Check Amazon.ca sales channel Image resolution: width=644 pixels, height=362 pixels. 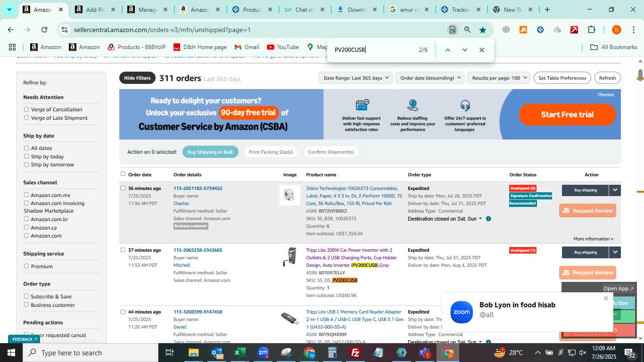pos(26,227)
